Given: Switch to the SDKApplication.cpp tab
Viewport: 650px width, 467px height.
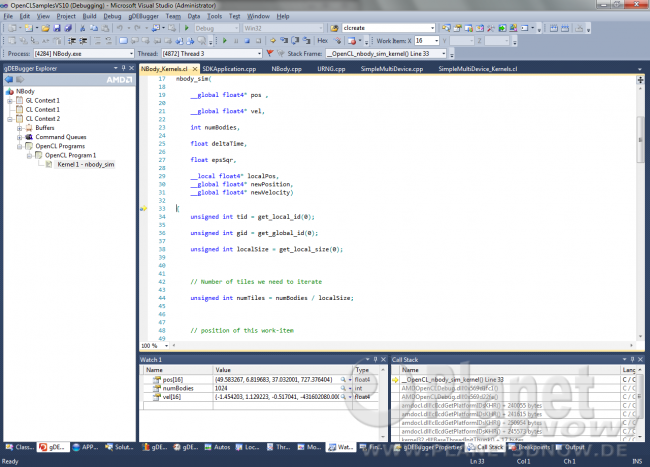Looking at the screenshot, I should [229, 69].
